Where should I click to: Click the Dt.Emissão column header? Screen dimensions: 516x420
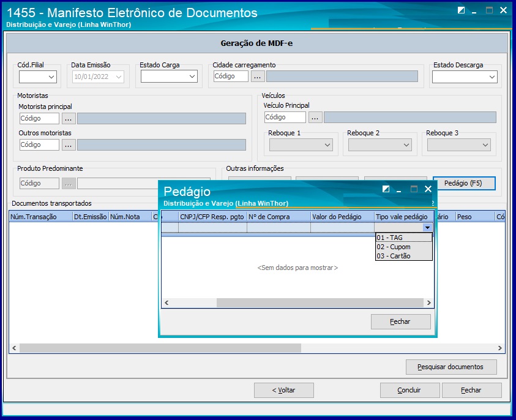90,217
